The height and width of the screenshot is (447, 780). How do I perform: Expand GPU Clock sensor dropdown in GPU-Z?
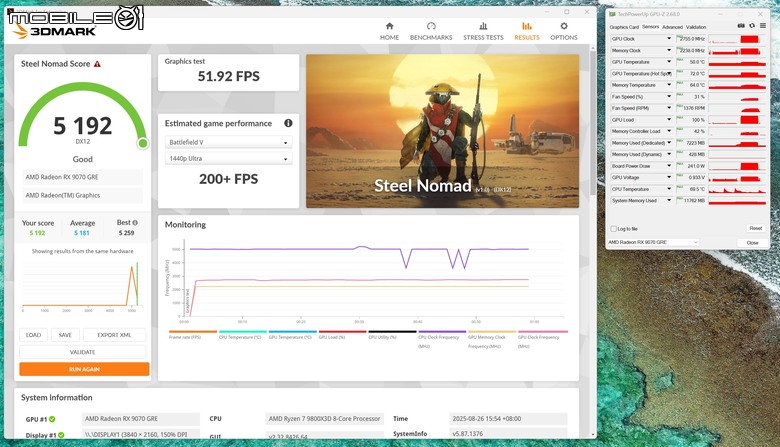[x=669, y=39]
